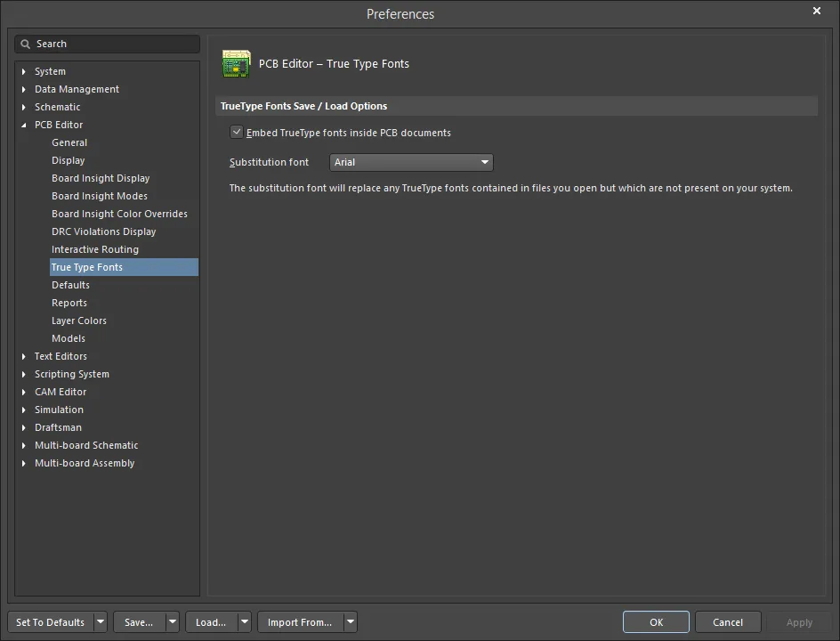Click the Load... button
This screenshot has width=840, height=641.
[211, 622]
